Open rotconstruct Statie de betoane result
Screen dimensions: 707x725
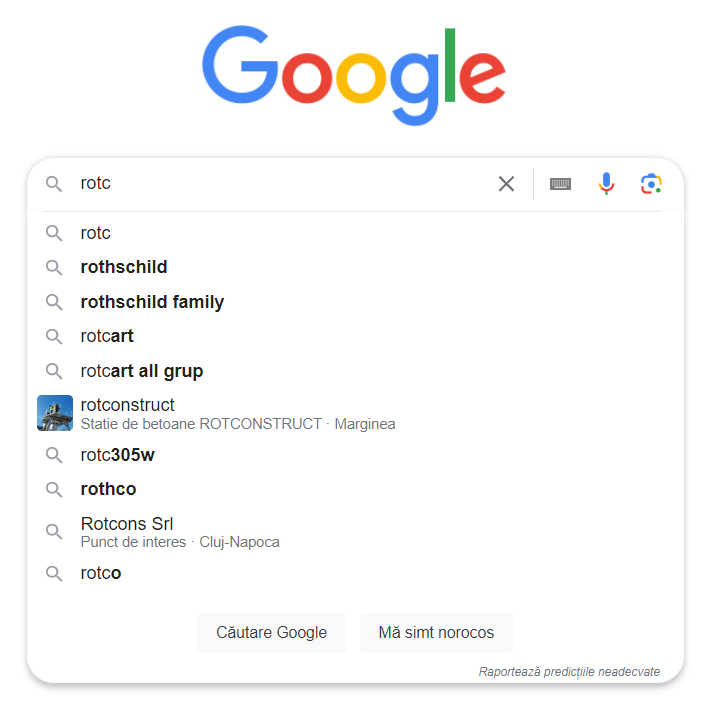coord(355,413)
